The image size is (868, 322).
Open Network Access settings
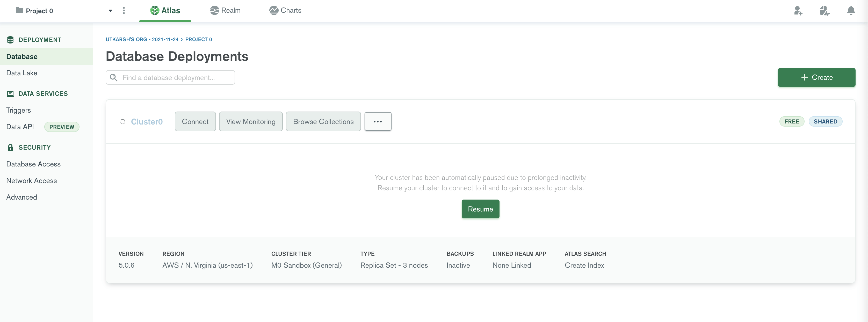pyautogui.click(x=32, y=180)
